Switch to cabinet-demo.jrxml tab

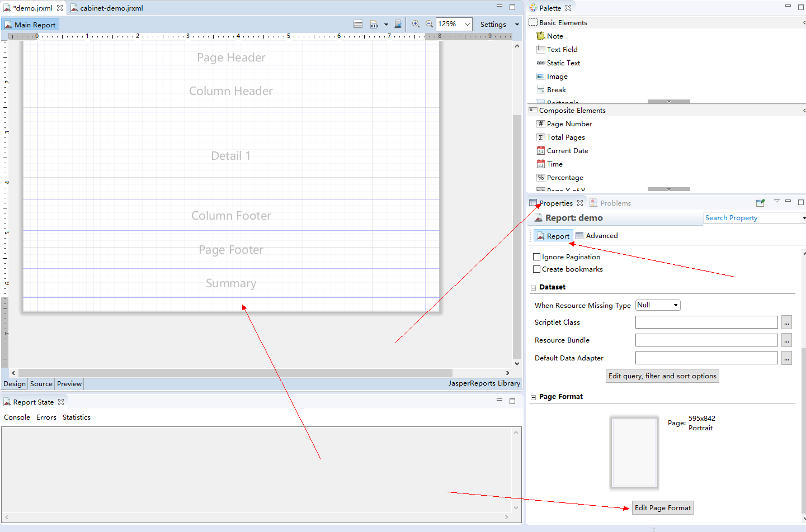click(106, 8)
